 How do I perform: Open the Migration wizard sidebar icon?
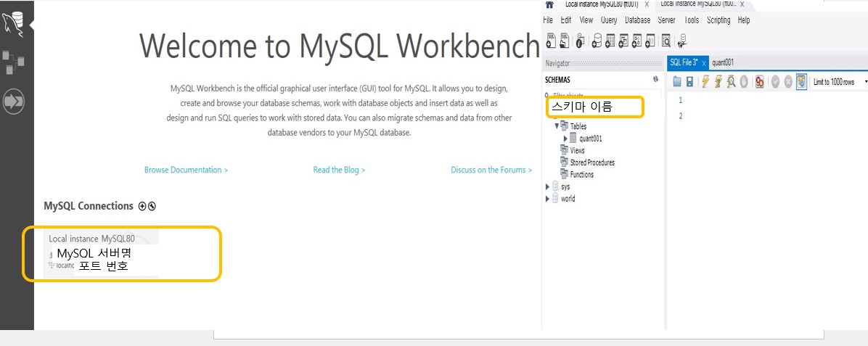pos(13,102)
